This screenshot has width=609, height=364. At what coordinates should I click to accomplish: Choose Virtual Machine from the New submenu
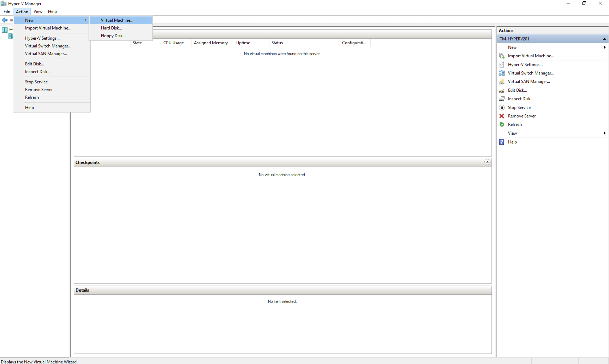[117, 20]
